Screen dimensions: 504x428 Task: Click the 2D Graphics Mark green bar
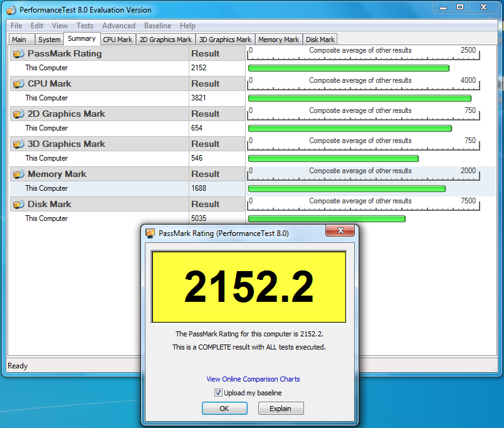click(350, 129)
